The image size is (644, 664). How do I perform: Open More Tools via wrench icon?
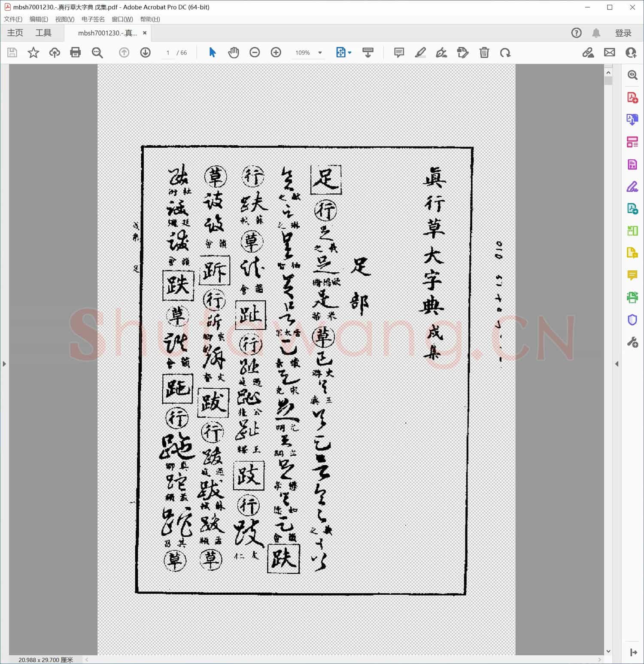point(632,342)
